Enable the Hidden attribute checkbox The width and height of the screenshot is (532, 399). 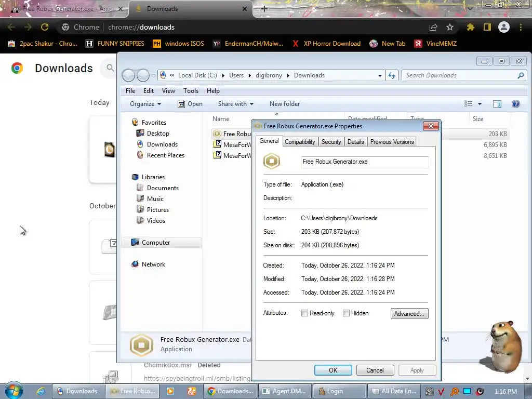[x=346, y=313]
